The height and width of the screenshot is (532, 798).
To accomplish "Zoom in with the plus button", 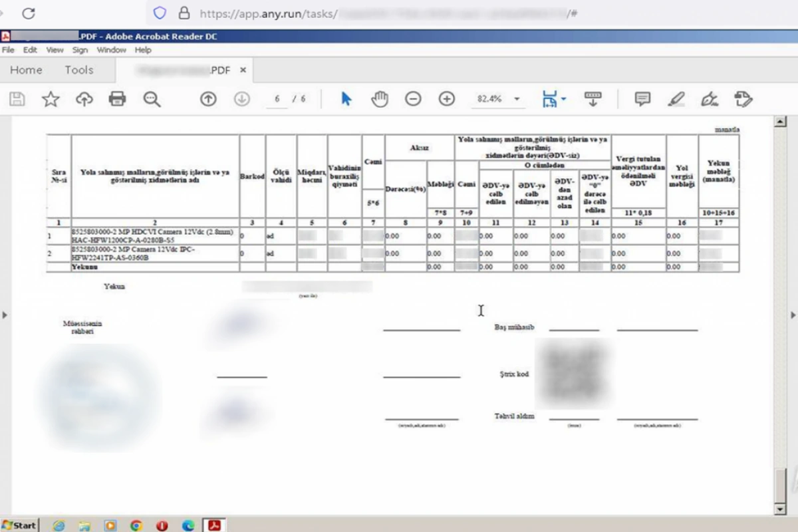I will pos(446,99).
